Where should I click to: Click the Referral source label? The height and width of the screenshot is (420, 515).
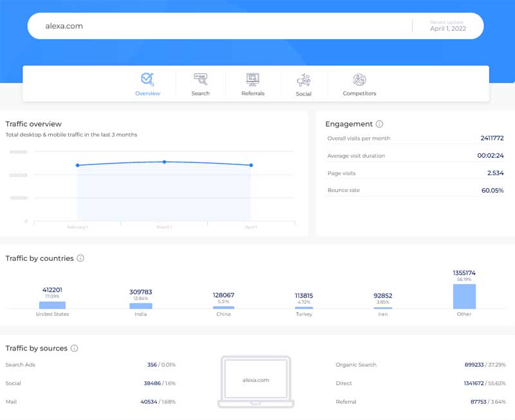(x=346, y=401)
